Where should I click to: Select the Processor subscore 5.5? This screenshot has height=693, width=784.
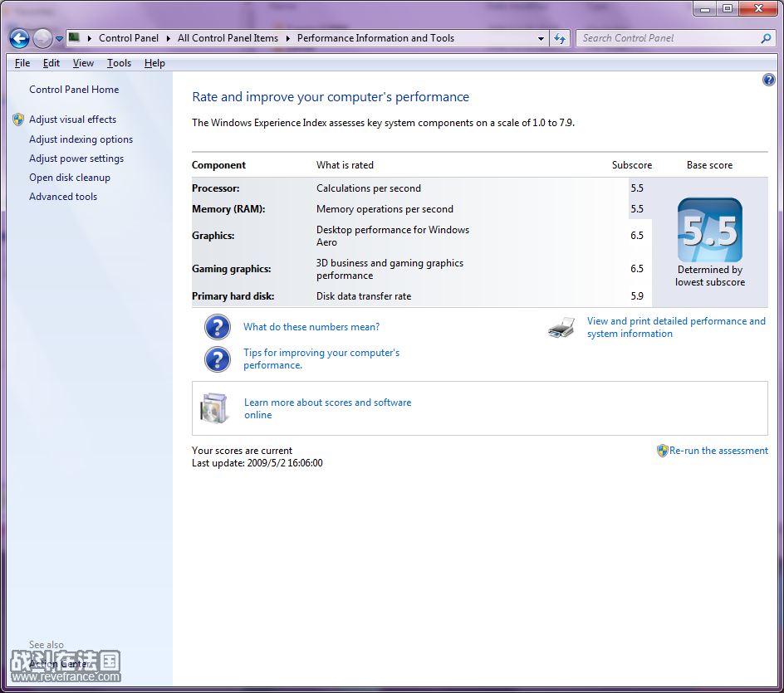(x=636, y=188)
